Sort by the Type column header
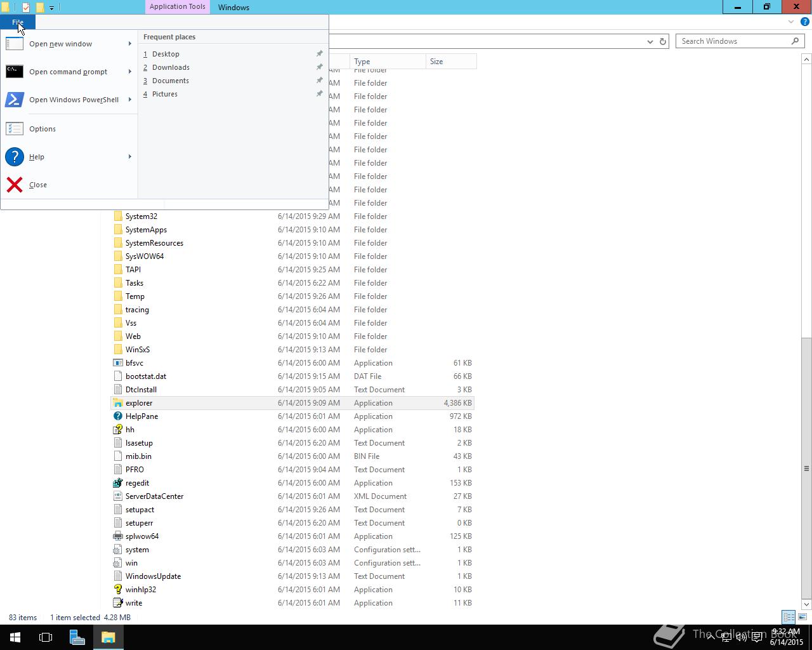The width and height of the screenshot is (812, 650). 388,62
